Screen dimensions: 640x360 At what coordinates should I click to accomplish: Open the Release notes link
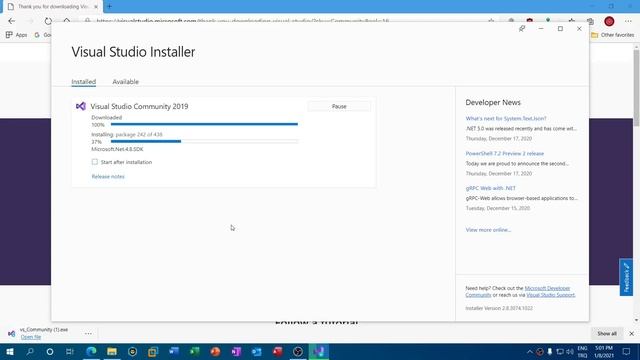pyautogui.click(x=108, y=177)
